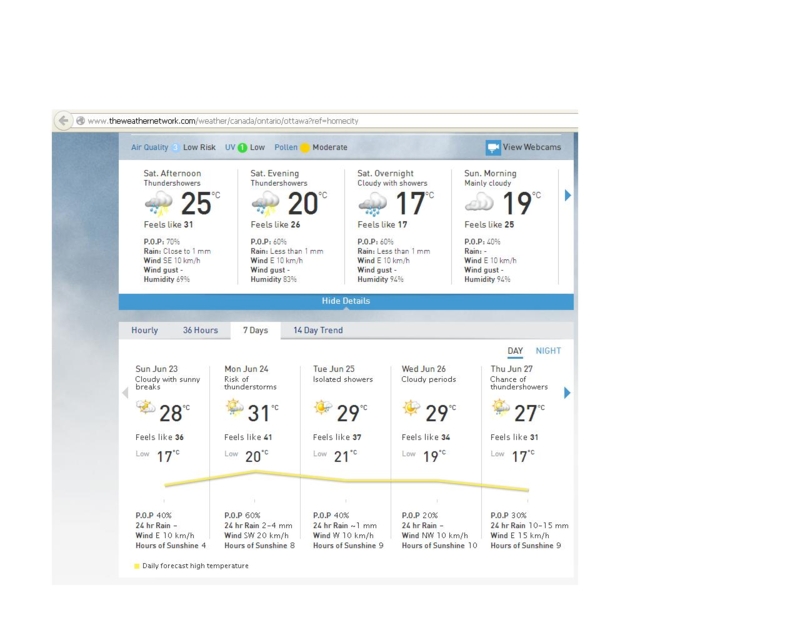Switch forecast to DAY view
This screenshot has width=800, height=640.
515,351
